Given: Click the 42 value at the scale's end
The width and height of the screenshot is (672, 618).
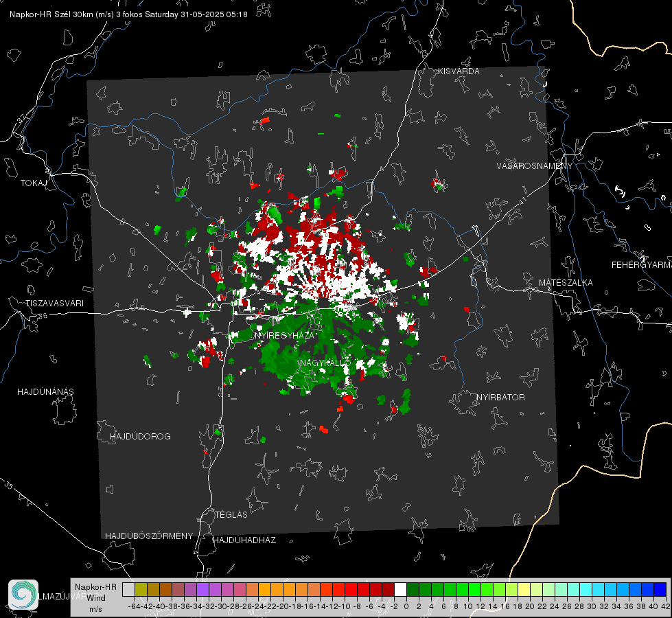Looking at the screenshot, I should pos(665,606).
